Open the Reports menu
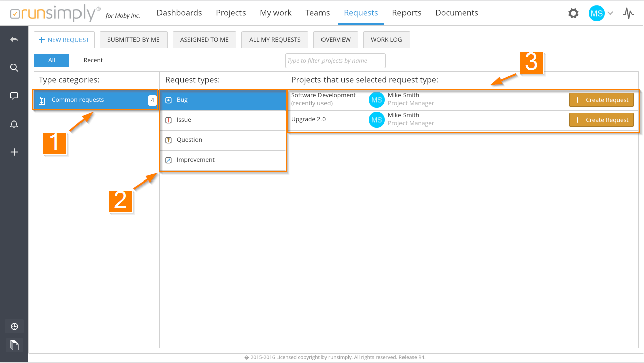 click(x=407, y=13)
